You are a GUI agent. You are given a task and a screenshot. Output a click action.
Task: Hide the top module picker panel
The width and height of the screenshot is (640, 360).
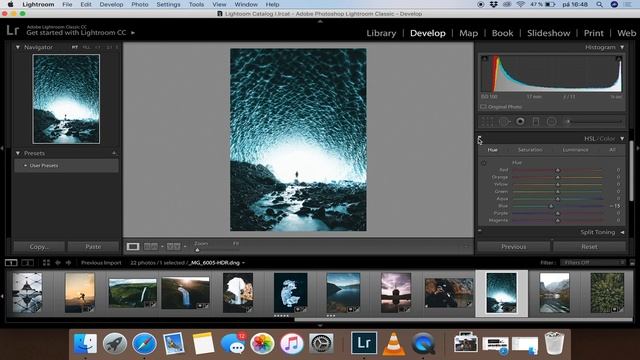[x=320, y=21]
